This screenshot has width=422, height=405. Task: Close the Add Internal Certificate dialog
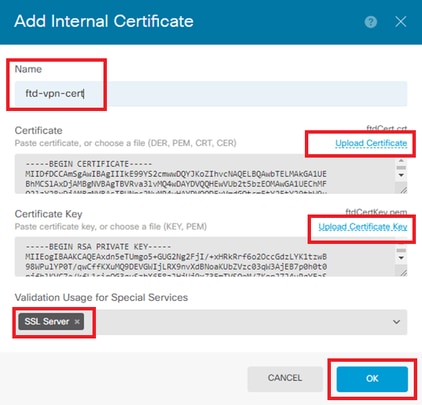coord(401,22)
